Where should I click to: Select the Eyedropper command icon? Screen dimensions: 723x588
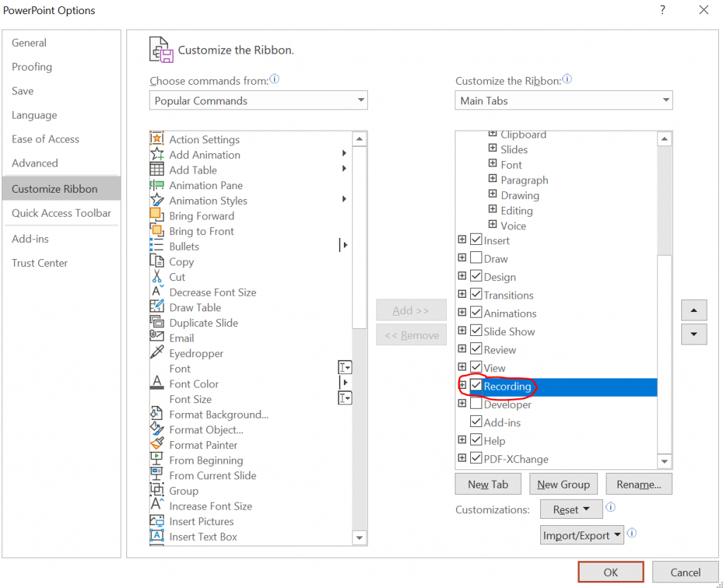coord(157,353)
